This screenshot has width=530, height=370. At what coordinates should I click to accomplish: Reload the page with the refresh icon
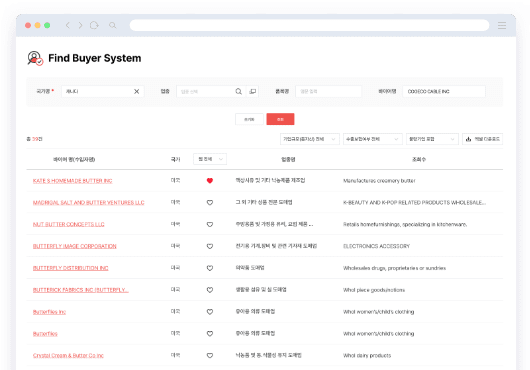94,25
